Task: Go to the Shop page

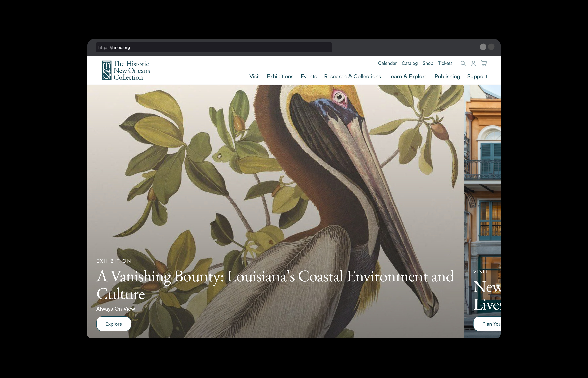Action: 428,63
